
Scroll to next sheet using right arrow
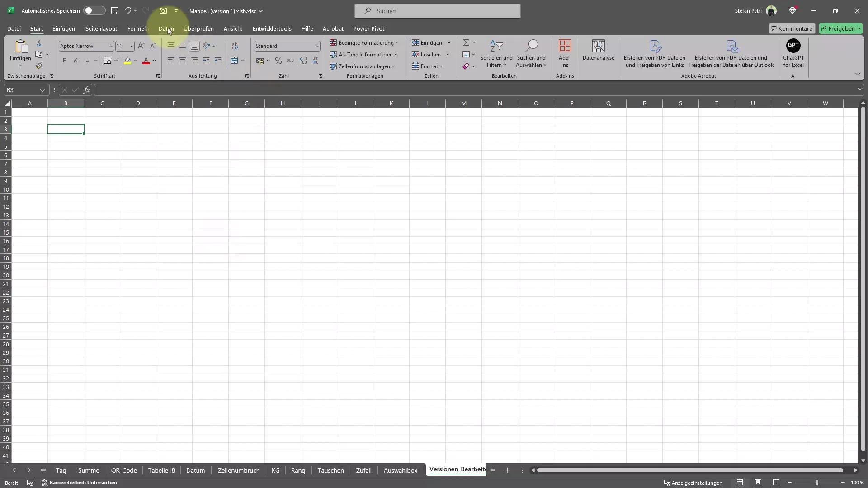[x=28, y=470]
